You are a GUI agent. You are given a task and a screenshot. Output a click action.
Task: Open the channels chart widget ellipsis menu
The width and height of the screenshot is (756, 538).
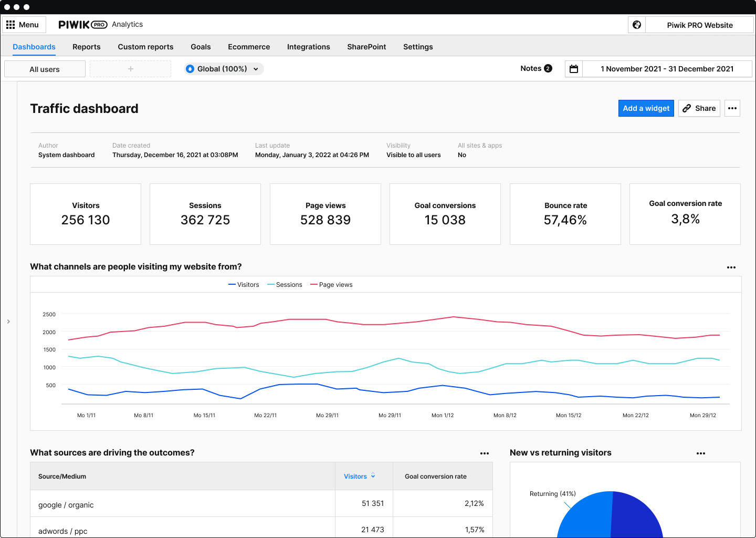tap(731, 267)
